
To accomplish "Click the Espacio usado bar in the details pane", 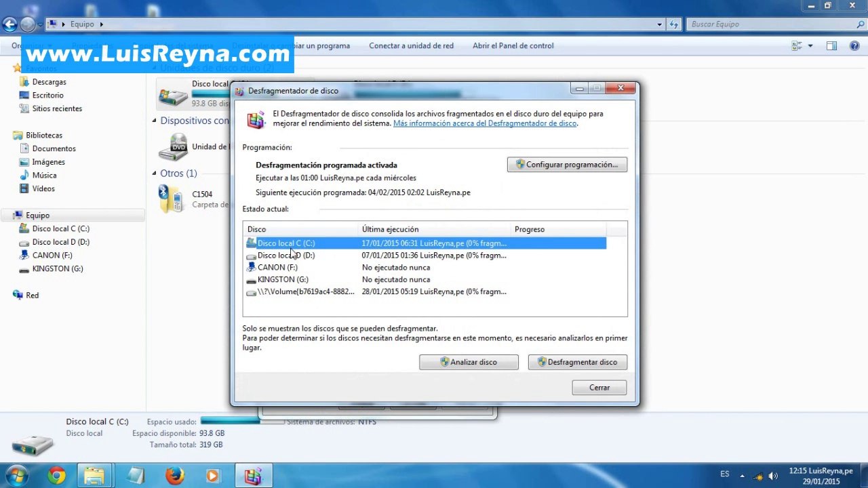I will coord(242,421).
